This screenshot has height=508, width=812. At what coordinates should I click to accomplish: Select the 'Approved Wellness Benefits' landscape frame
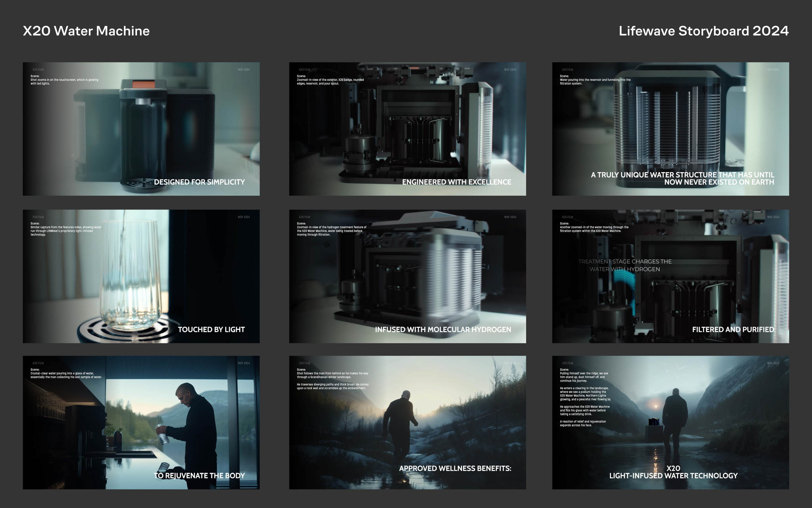407,422
